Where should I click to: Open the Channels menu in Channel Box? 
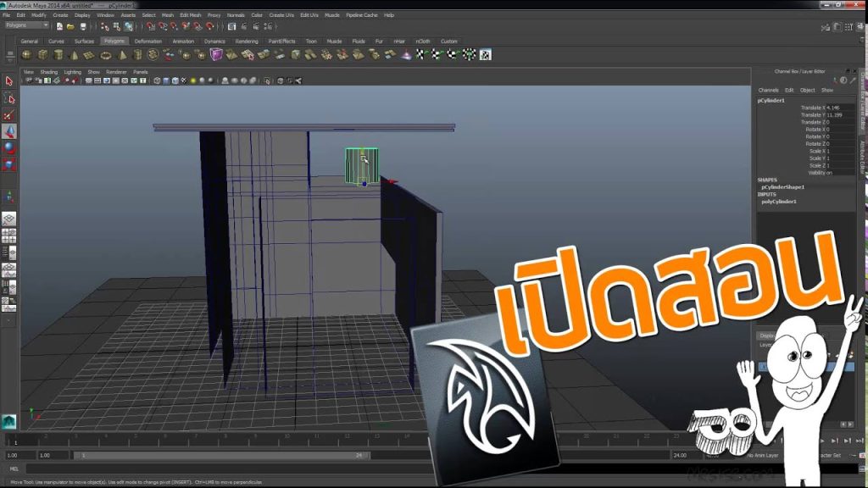tap(768, 90)
